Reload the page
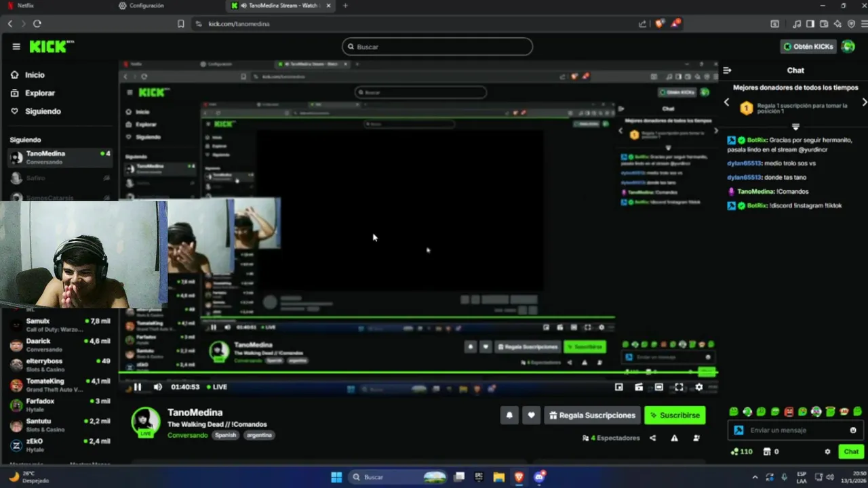Screen dimensions: 868x488 (x=37, y=24)
